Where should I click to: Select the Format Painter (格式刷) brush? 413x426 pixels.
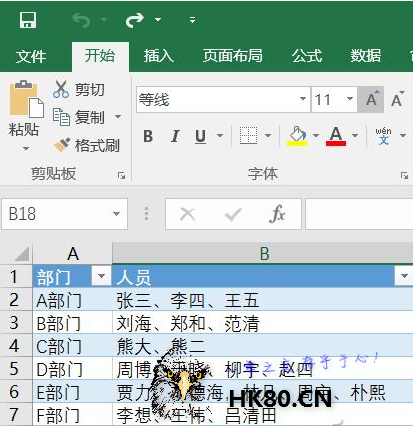tap(62, 145)
